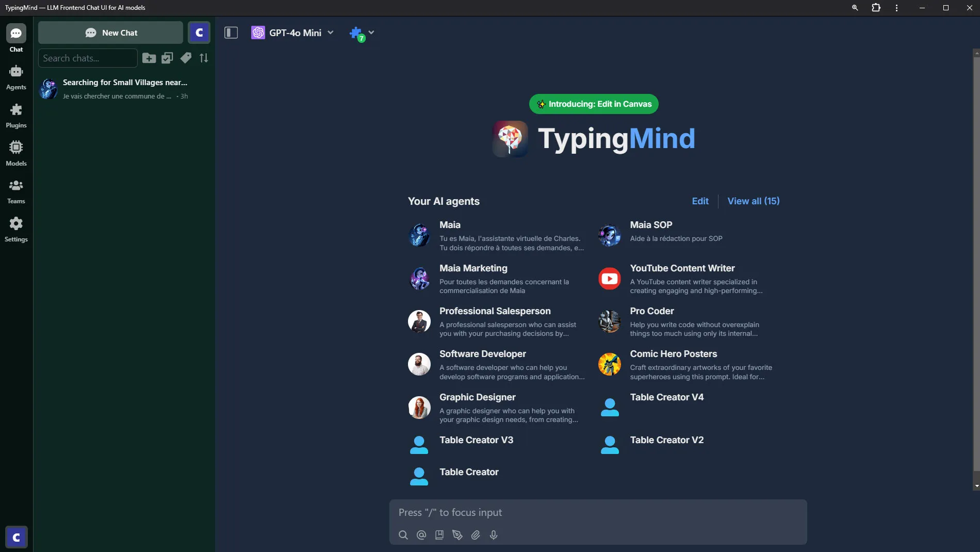Open the Chat section in sidebar
Screen dimensions: 980x552
pyautogui.click(x=16, y=39)
